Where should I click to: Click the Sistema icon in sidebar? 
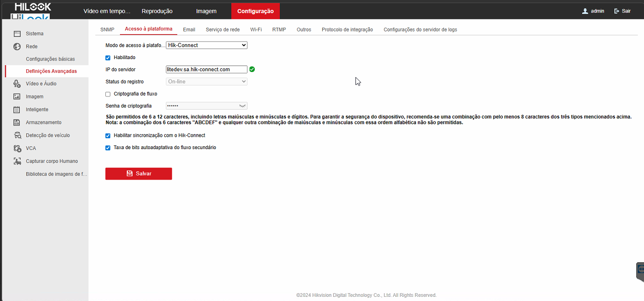point(17,34)
